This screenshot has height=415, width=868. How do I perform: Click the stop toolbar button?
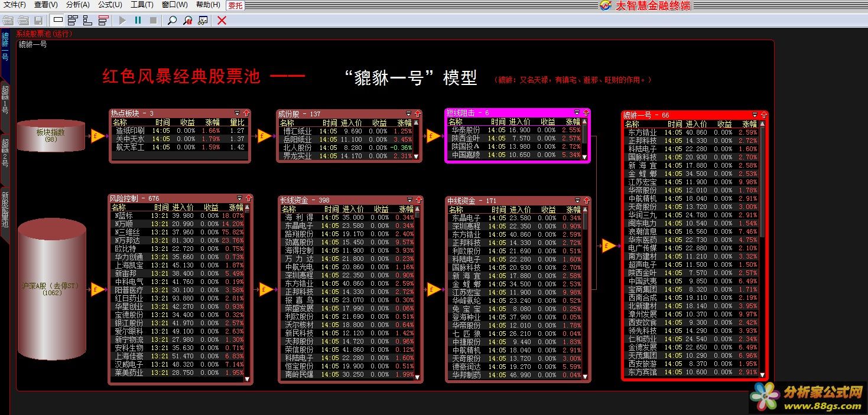coord(153,20)
